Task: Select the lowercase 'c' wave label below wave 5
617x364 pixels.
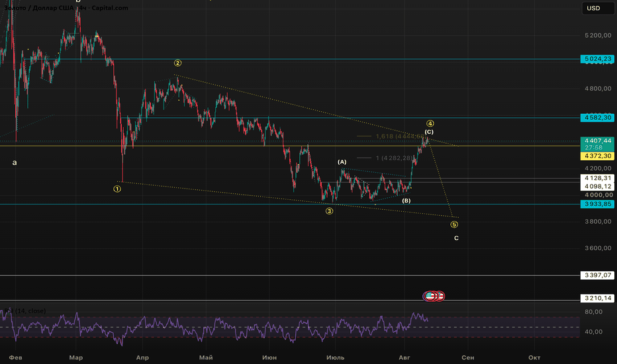Action: [x=456, y=238]
